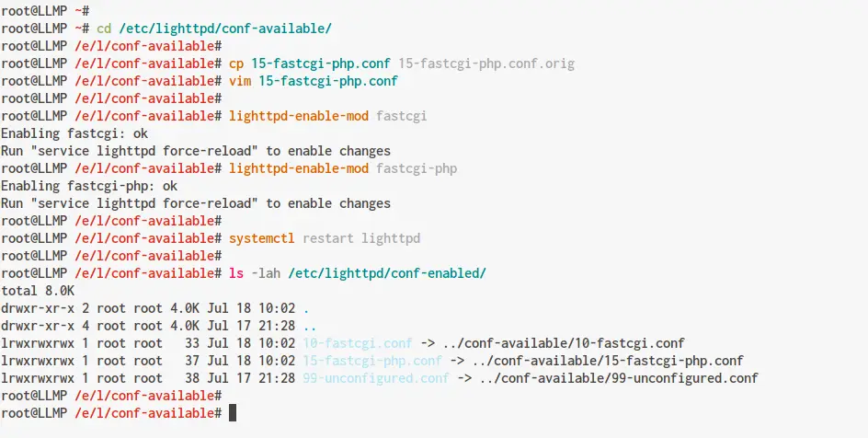Click the ".." parent directory entry

point(309,326)
